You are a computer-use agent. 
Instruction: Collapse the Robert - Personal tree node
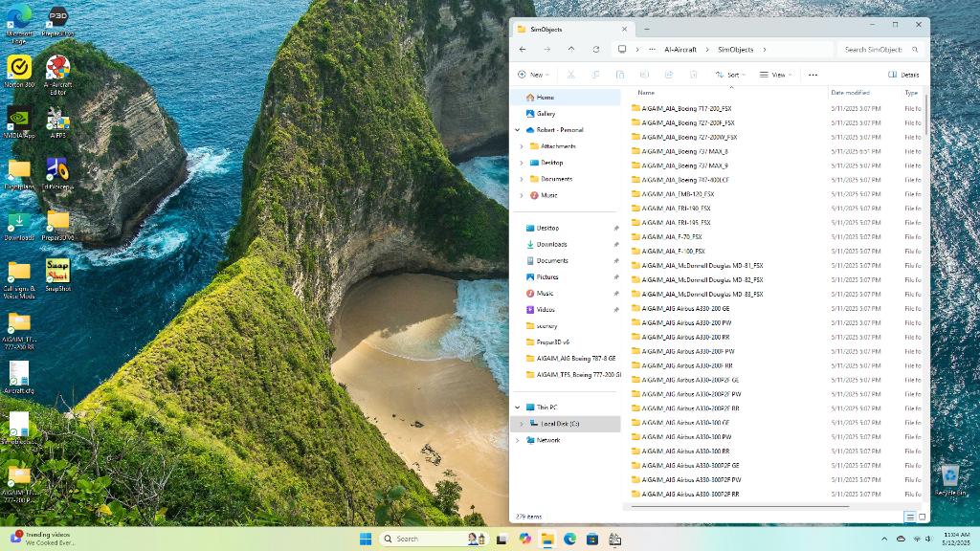coord(519,130)
